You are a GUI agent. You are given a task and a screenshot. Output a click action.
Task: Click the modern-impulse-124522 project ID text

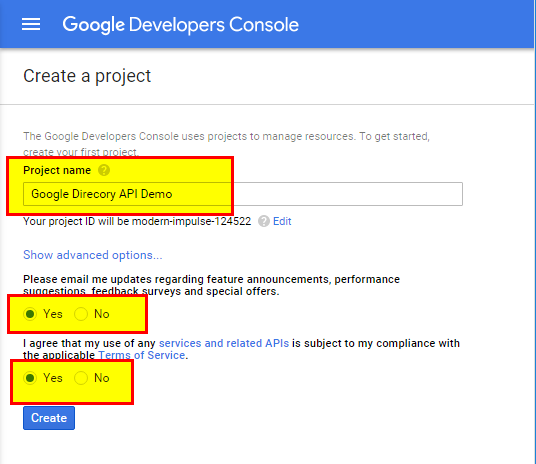191,221
